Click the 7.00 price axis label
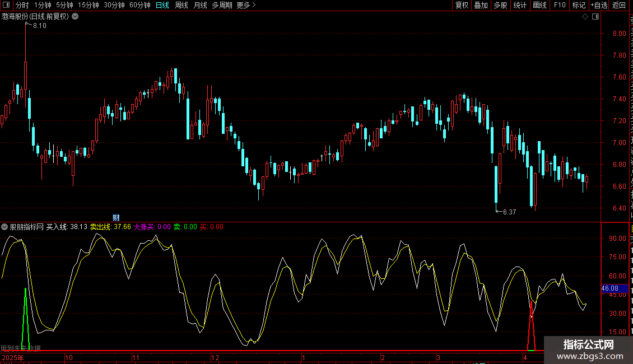The width and height of the screenshot is (633, 364). pos(619,142)
